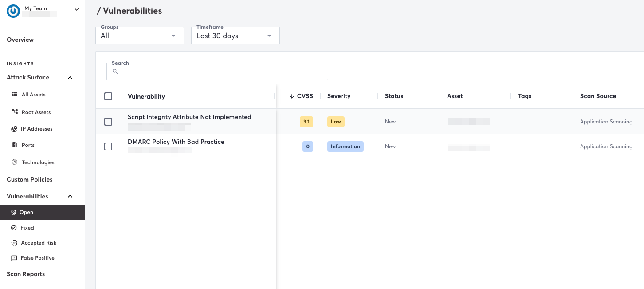The width and height of the screenshot is (644, 289).
Task: Click the All Assets list icon
Action: click(x=14, y=95)
